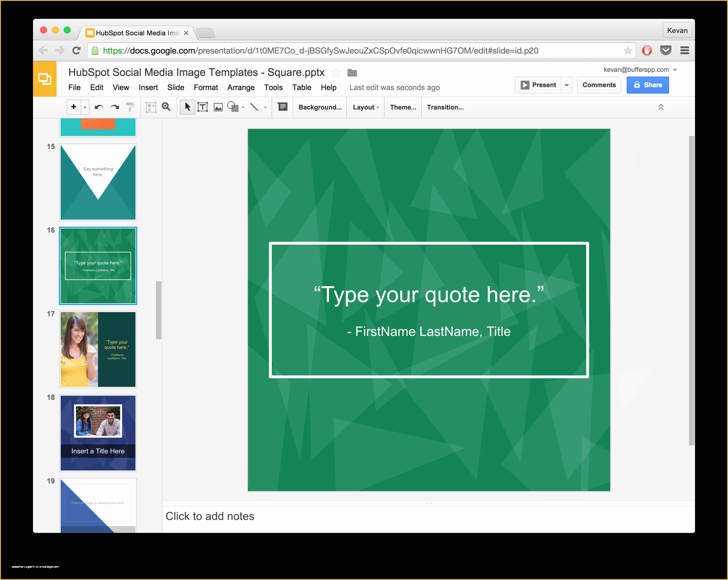728x580 pixels.
Task: Expand the Transition dropdown menu
Action: 446,107
